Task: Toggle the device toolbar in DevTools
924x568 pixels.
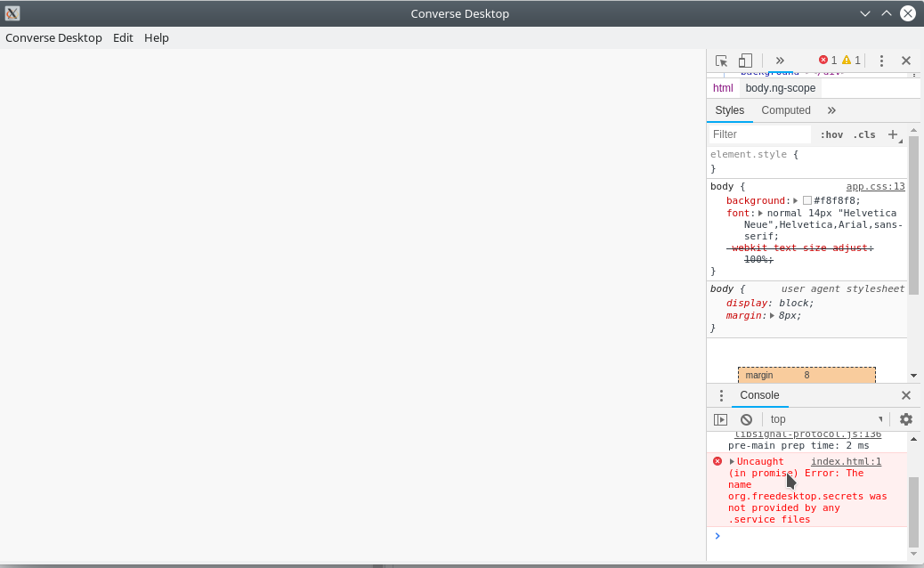Action: [x=744, y=61]
